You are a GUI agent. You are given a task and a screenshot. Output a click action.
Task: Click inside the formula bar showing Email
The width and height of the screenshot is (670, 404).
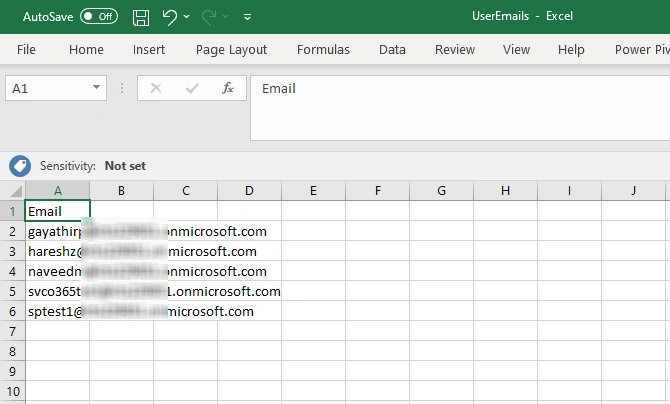[x=460, y=108]
